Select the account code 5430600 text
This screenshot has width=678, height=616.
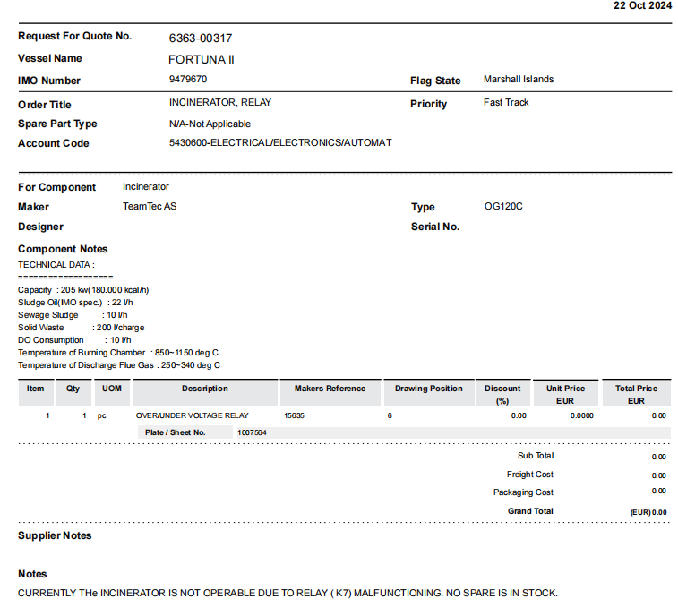point(280,143)
